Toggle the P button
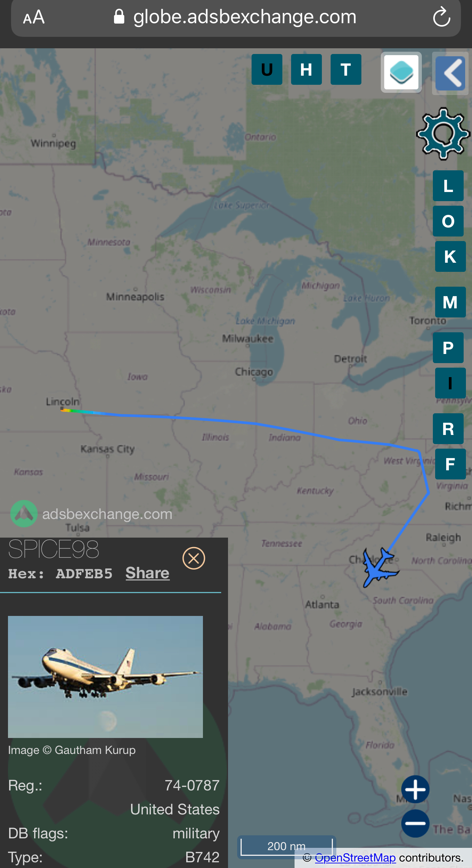 pyautogui.click(x=448, y=348)
